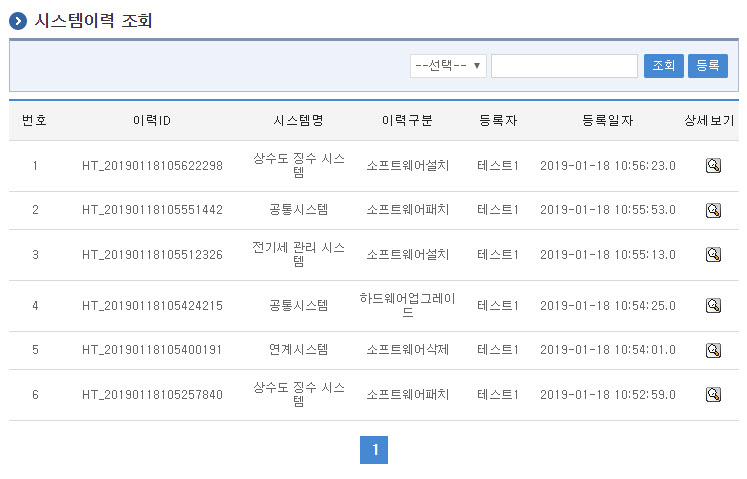Click the 시스템명 column header
Screen dimensions: 747x479
pos(298,120)
